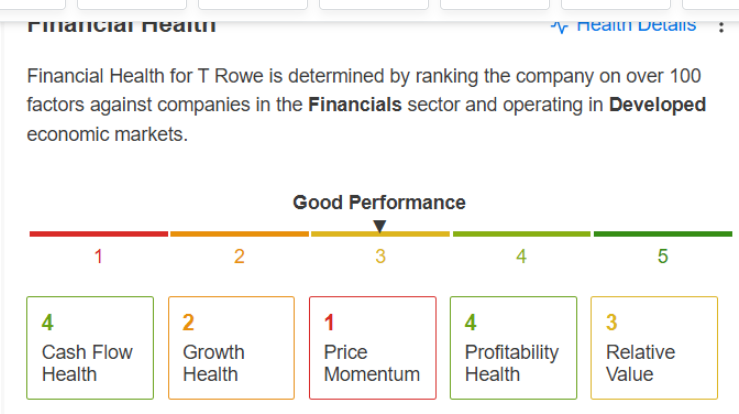Viewport: 739px width, 414px height.
Task: Click the Good Performance label
Action: pyautogui.click(x=379, y=203)
